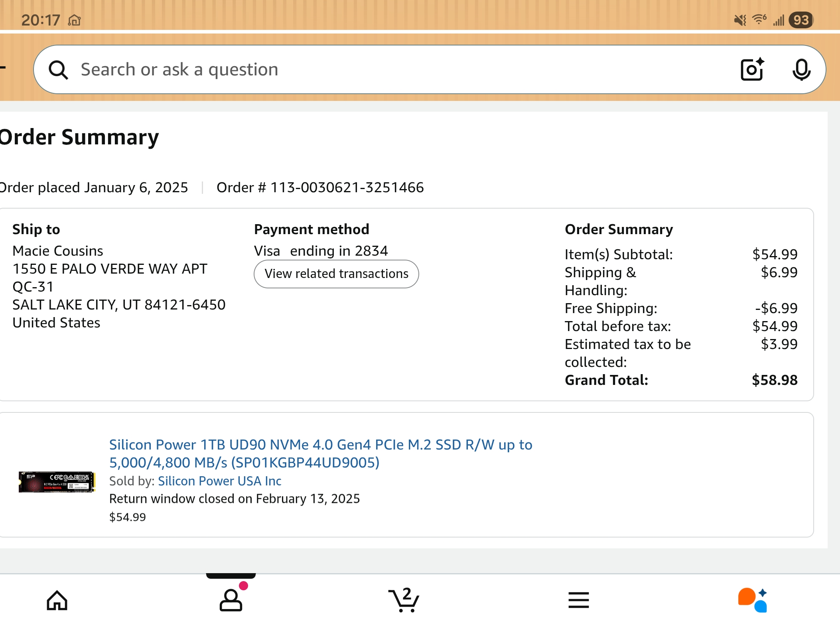Click View related transactions button

tap(336, 274)
